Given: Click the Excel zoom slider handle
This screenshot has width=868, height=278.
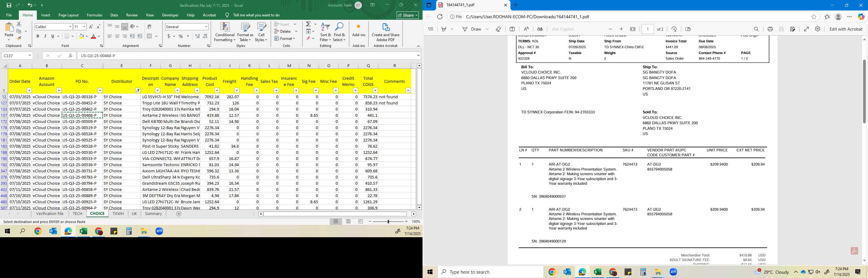Looking at the screenshot, I should coord(388,221).
